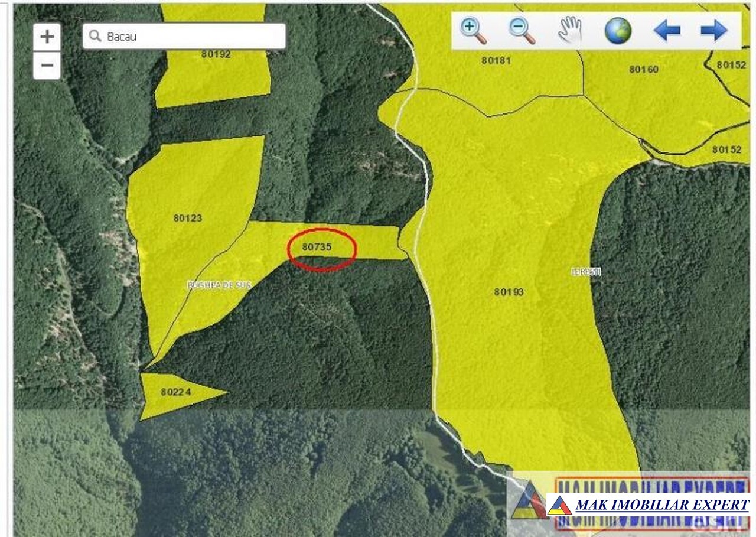Select lower parcel 80152 near right edge
The width and height of the screenshot is (756, 537).
coord(726,150)
